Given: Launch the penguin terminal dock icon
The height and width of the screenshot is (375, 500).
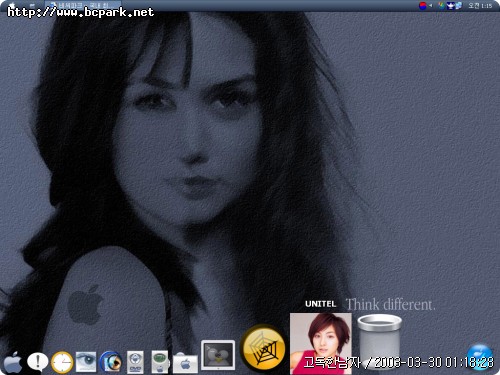Looking at the screenshot, I should [x=218, y=355].
